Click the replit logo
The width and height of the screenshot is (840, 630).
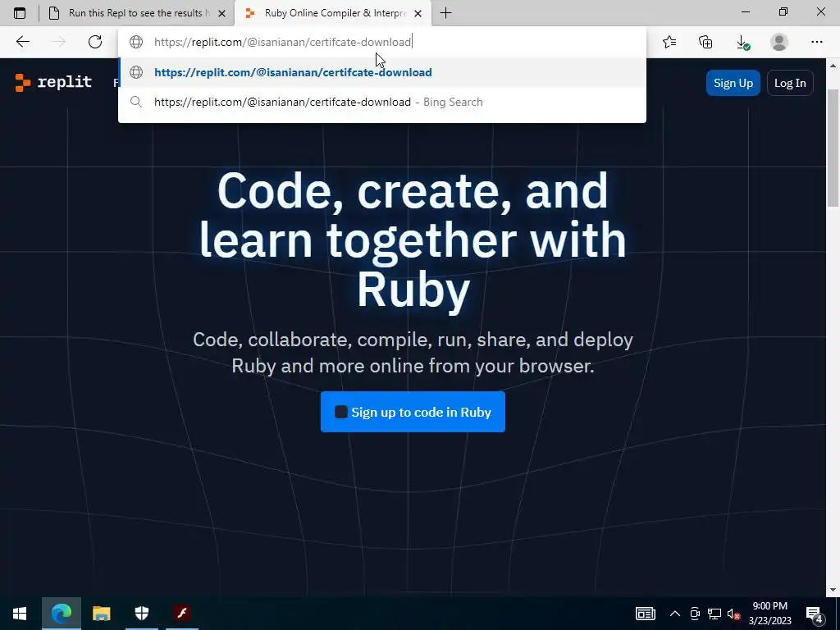click(53, 82)
